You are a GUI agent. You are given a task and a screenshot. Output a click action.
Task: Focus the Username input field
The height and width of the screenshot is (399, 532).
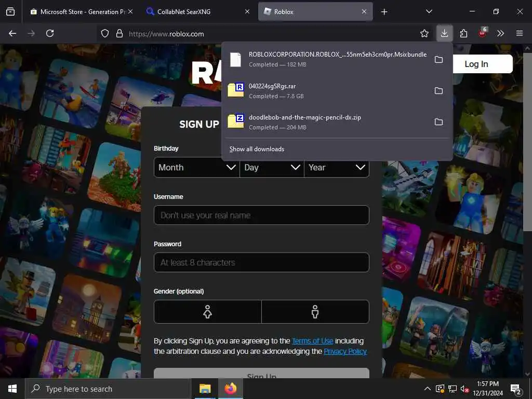click(x=261, y=215)
